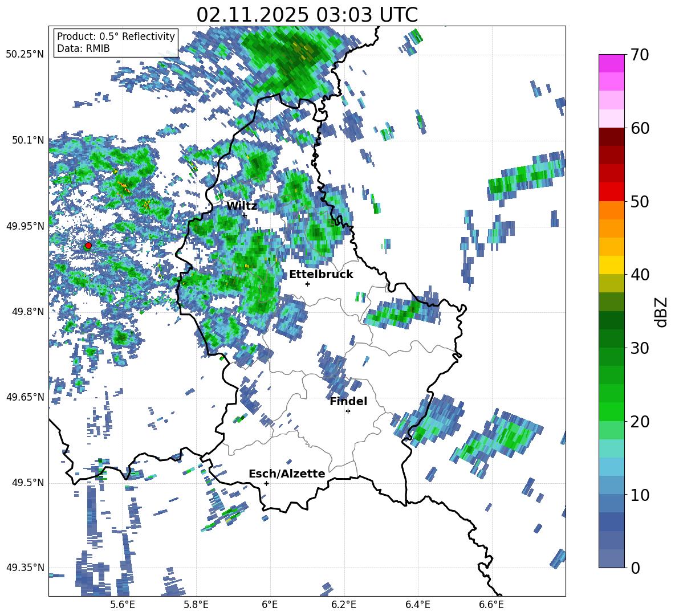675x616 pixels.
Task: Click the red radar site marker
Action: (x=88, y=245)
